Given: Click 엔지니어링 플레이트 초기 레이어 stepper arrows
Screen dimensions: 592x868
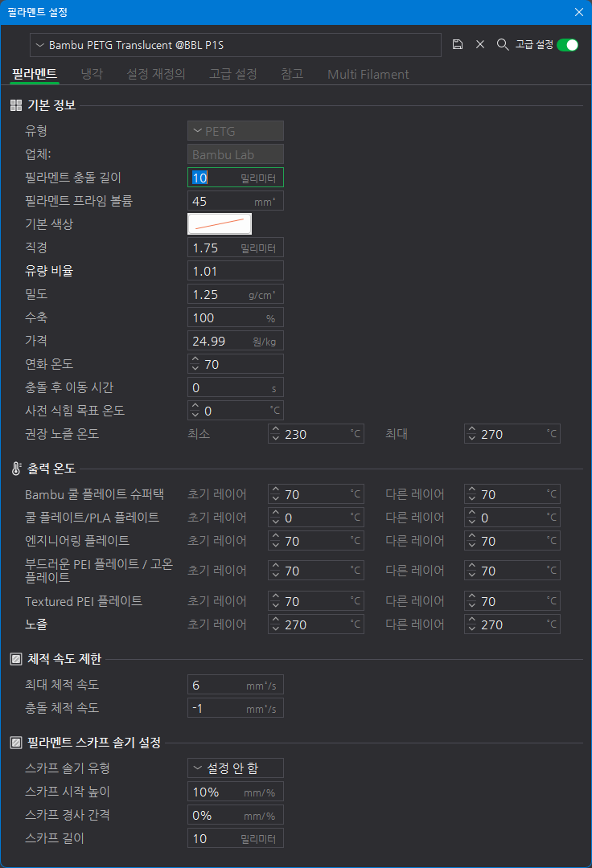Looking at the screenshot, I should 276,540.
